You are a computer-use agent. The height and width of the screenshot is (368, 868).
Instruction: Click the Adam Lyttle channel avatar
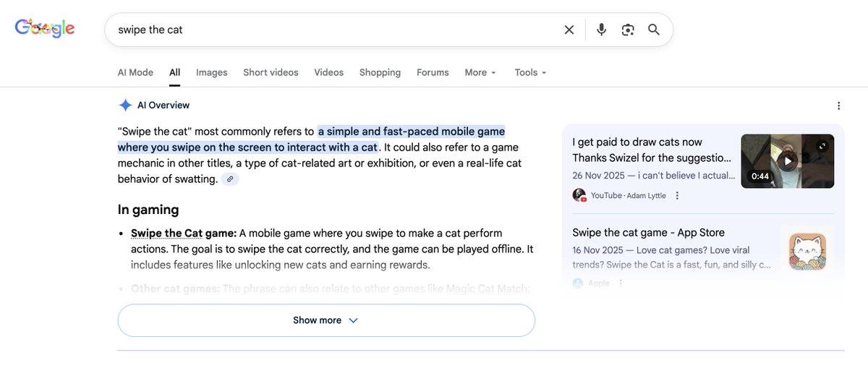point(579,195)
